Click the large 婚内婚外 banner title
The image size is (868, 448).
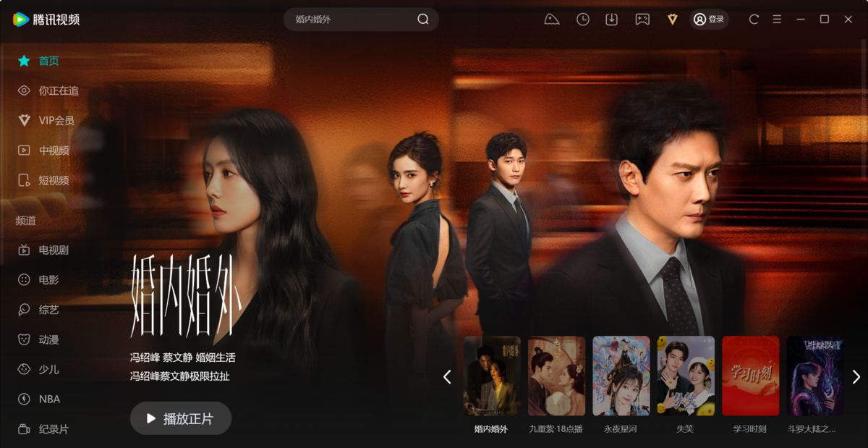coord(185,295)
